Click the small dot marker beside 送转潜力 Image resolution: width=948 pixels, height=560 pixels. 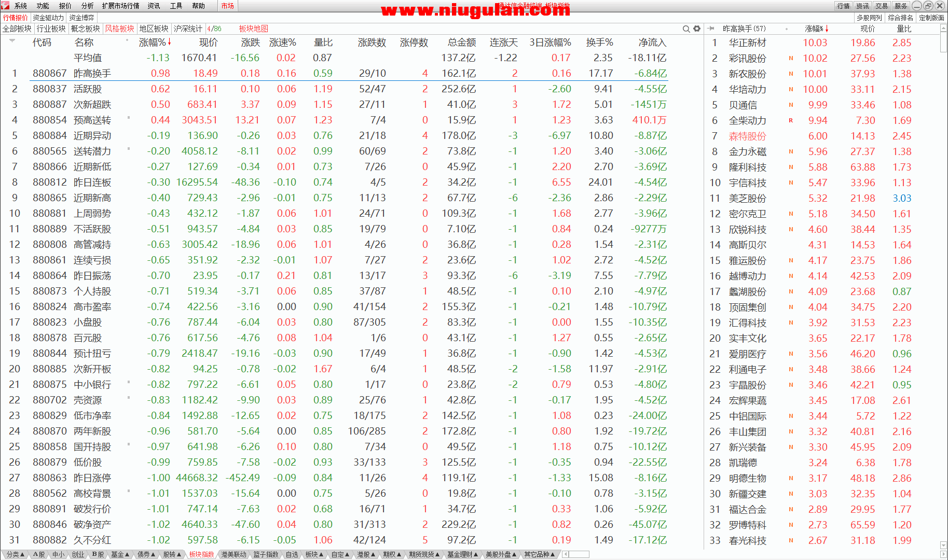[x=129, y=148]
